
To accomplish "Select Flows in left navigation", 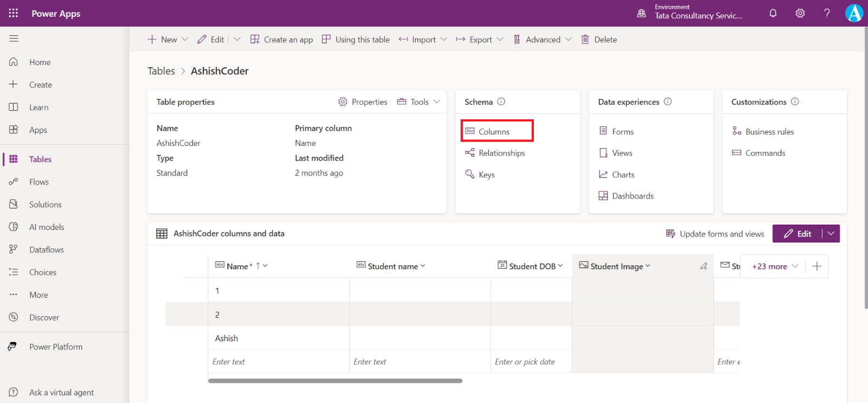I will point(39,182).
